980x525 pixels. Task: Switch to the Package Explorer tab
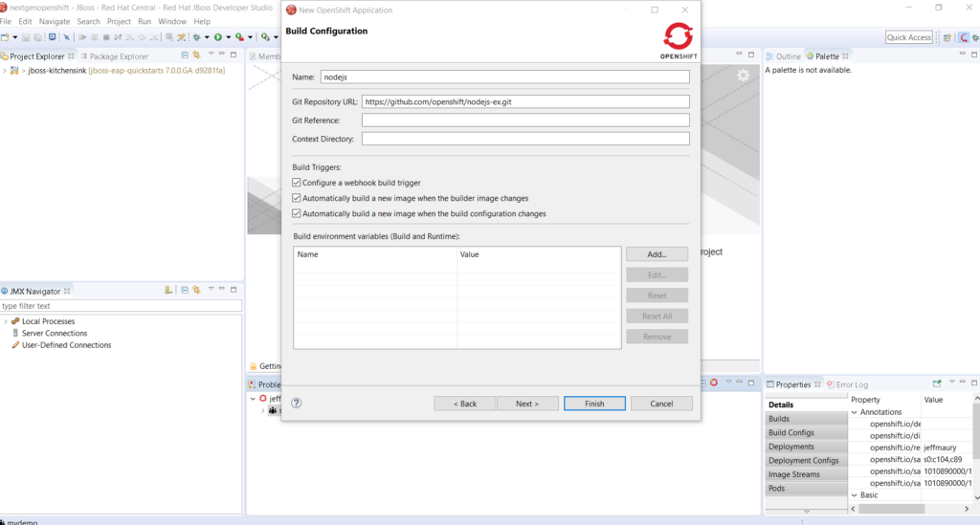[x=119, y=56]
